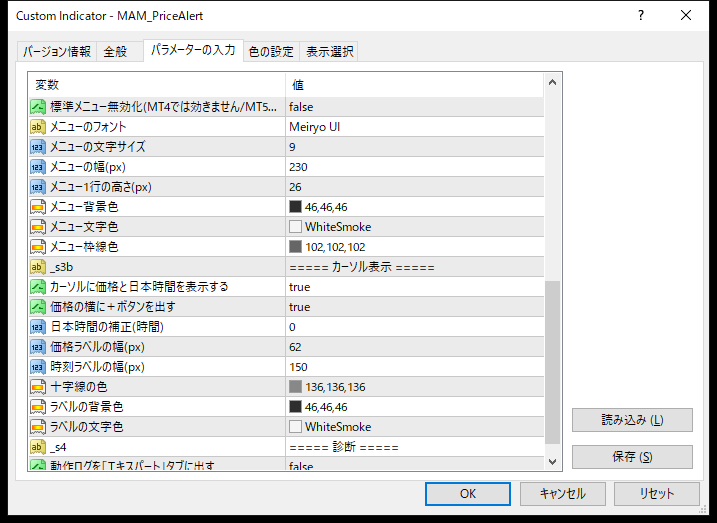Switch to the 全般 tab
The width and height of the screenshot is (717, 523).
[119, 52]
